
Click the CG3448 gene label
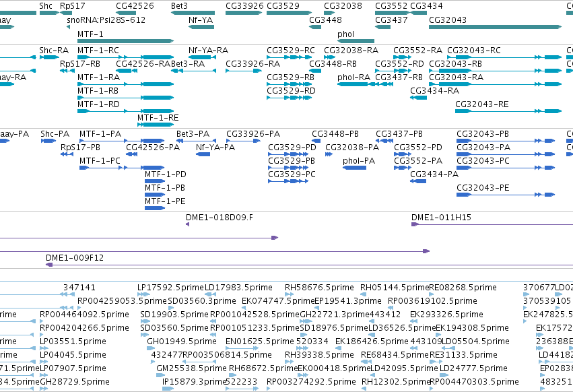[x=325, y=20]
